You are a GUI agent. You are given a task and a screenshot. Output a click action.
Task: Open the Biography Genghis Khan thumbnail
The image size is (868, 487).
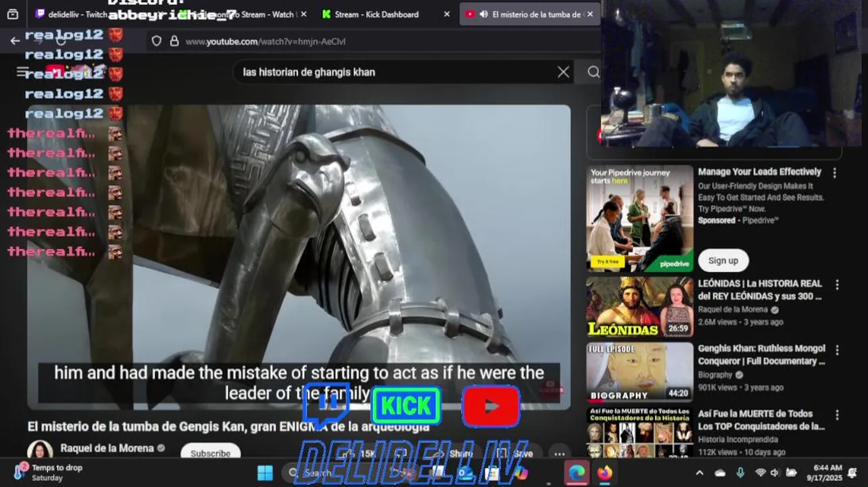tap(640, 372)
